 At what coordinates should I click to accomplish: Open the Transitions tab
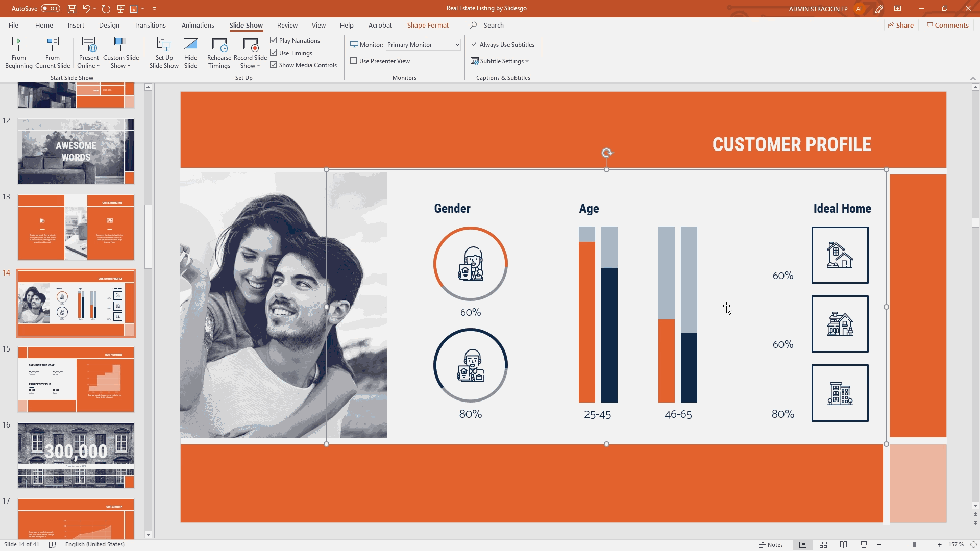click(x=150, y=25)
